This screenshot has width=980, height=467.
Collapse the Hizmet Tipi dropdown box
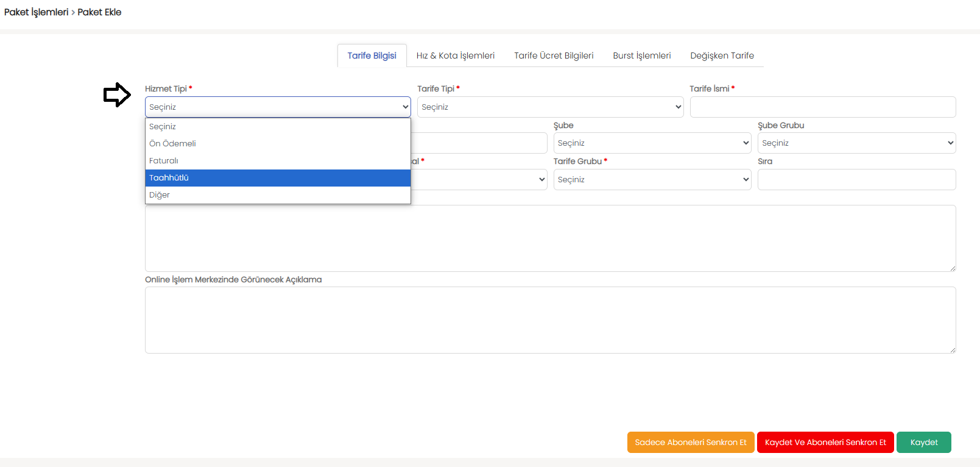pyautogui.click(x=277, y=107)
